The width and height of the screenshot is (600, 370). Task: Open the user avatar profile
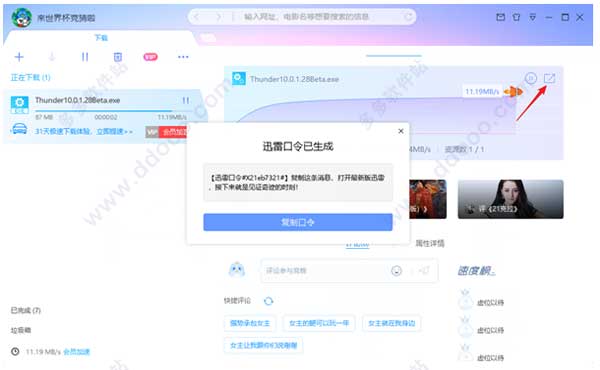pyautogui.click(x=21, y=18)
